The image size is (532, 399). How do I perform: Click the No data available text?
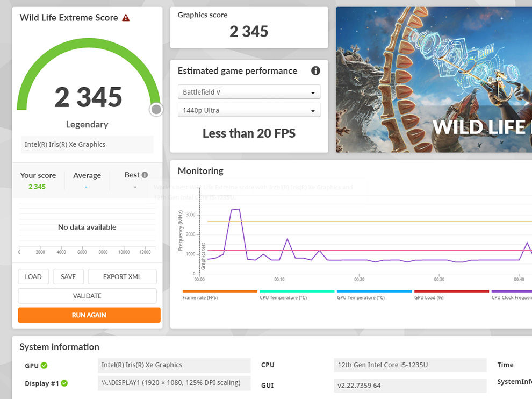pyautogui.click(x=87, y=227)
